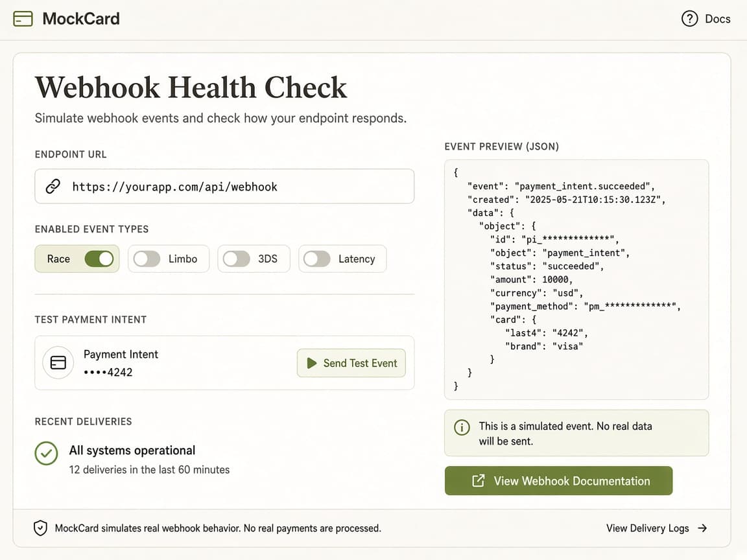747x560 pixels.
Task: Switch on the Latency event toggle
Action: (317, 259)
